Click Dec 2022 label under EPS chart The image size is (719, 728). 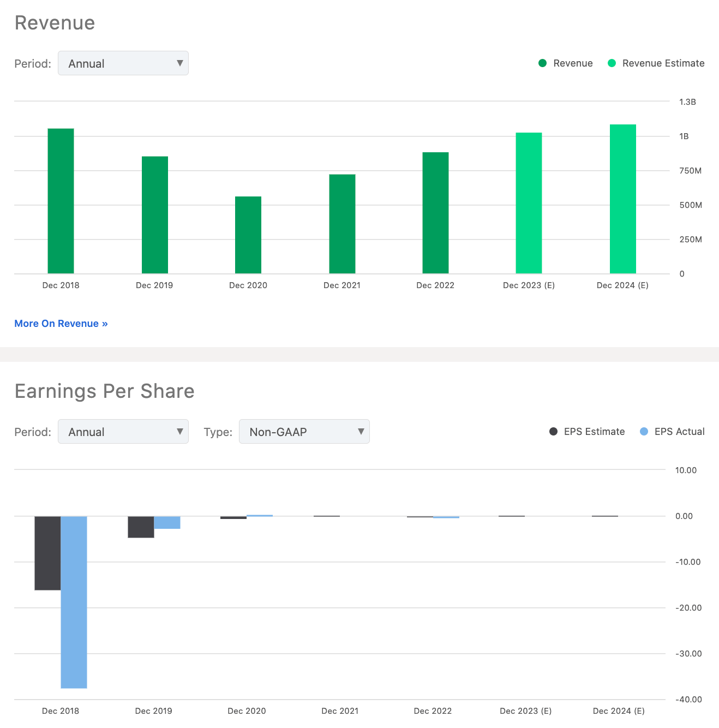[x=433, y=711]
